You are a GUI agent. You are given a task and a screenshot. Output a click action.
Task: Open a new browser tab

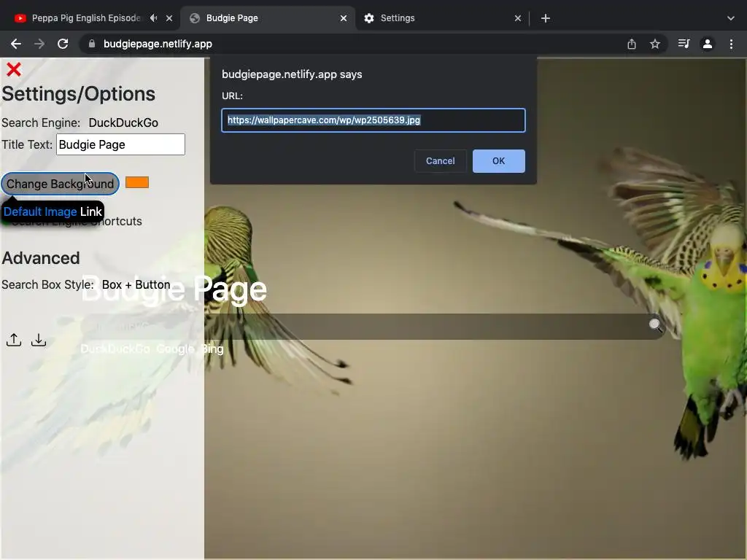click(x=546, y=18)
